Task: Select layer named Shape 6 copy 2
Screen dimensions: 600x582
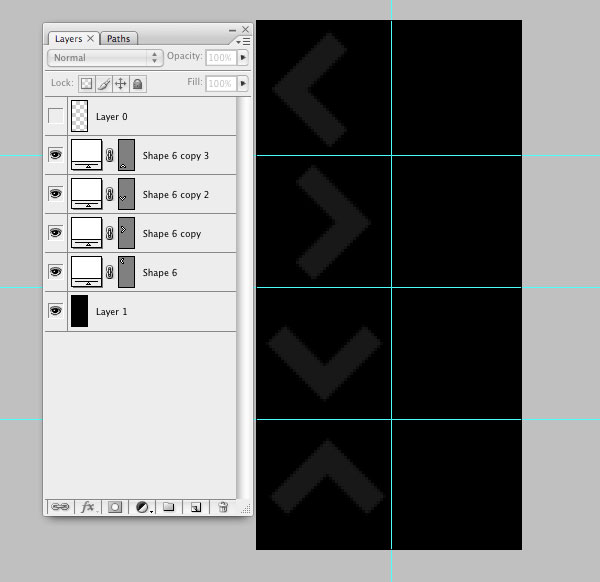Action: [176, 195]
